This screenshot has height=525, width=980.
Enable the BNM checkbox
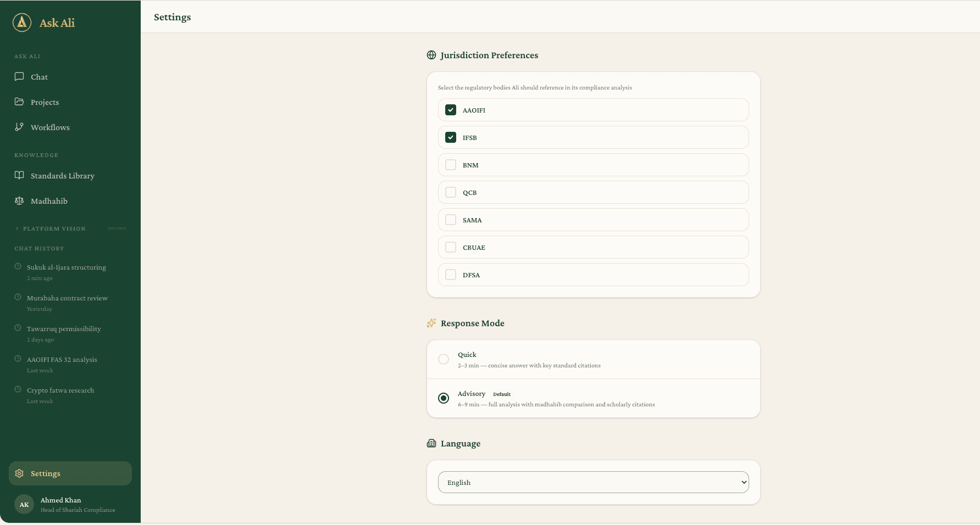click(451, 165)
